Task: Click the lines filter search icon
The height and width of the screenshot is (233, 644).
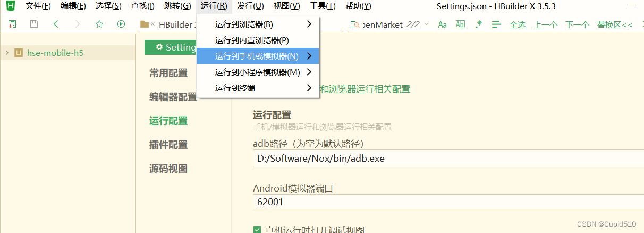Action: (496, 24)
